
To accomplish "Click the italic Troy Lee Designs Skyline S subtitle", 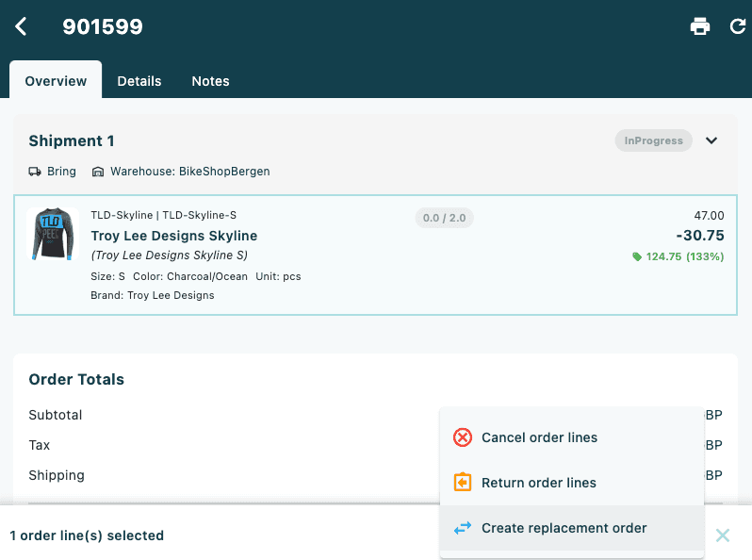I will pos(170,255).
